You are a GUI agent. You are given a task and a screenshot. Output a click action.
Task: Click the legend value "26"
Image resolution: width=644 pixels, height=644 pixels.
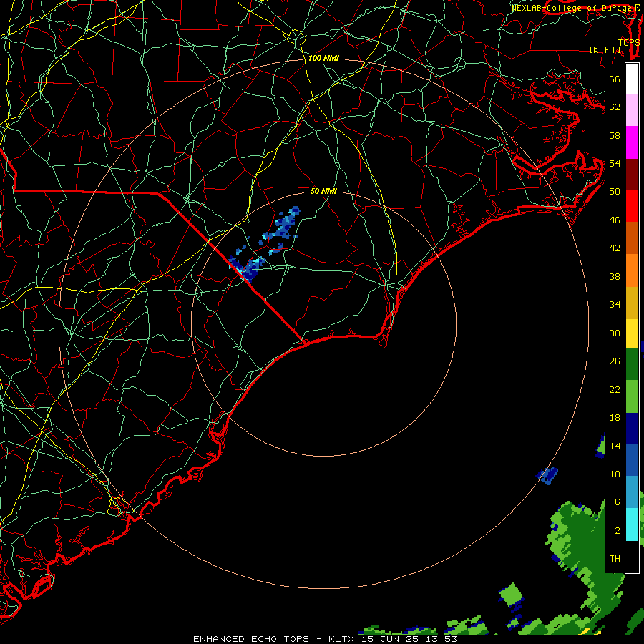[x=615, y=361]
